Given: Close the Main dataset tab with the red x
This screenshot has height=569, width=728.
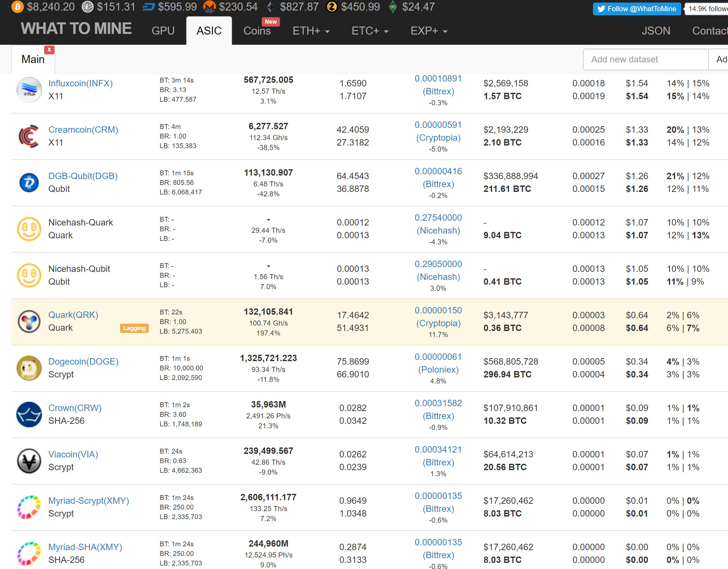Looking at the screenshot, I should 49,50.
